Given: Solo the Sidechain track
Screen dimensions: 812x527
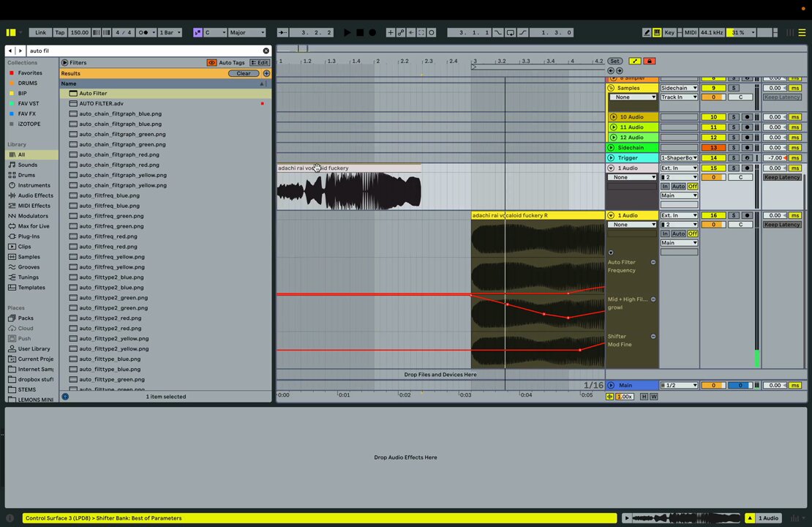Looking at the screenshot, I should coord(734,148).
